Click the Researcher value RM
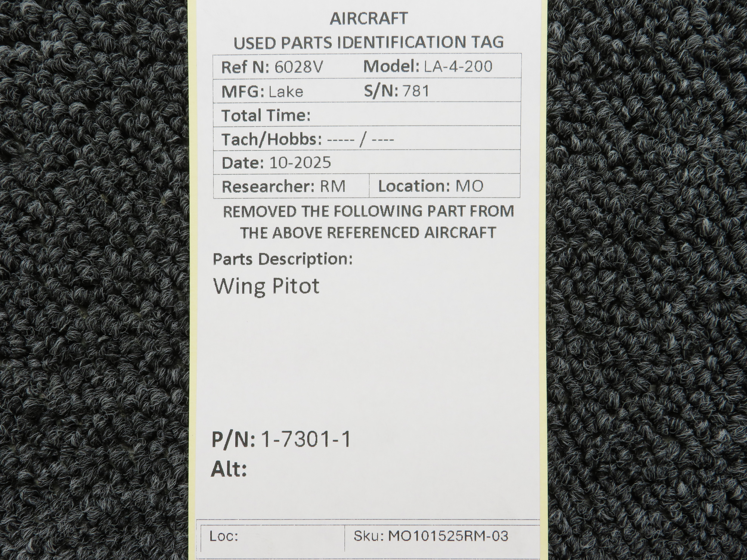This screenshot has height=560, width=747. (332, 186)
